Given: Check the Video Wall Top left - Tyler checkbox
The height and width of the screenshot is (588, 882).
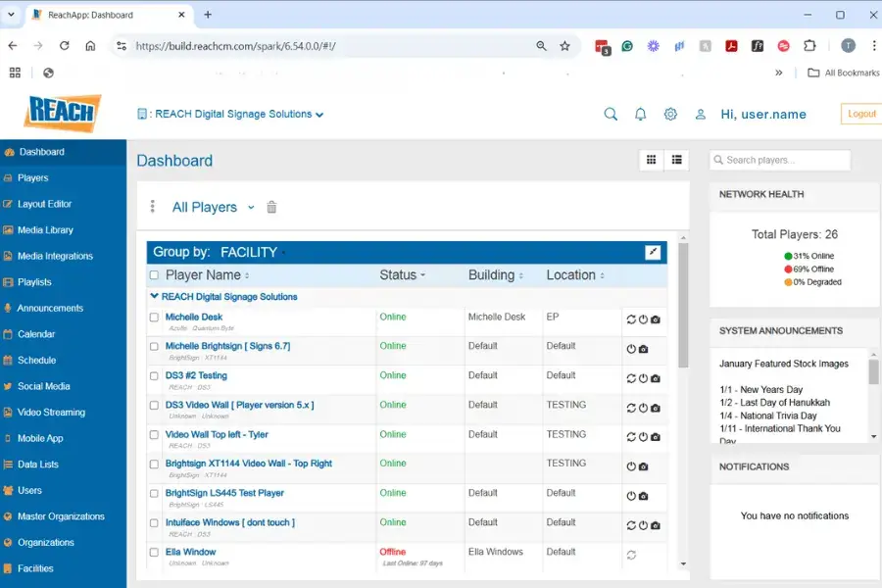Looking at the screenshot, I should coord(154,435).
